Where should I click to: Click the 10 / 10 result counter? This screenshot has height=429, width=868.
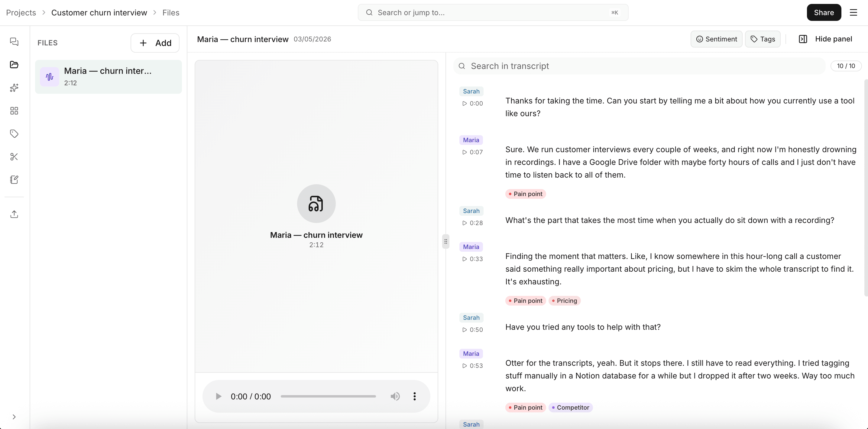(x=846, y=66)
